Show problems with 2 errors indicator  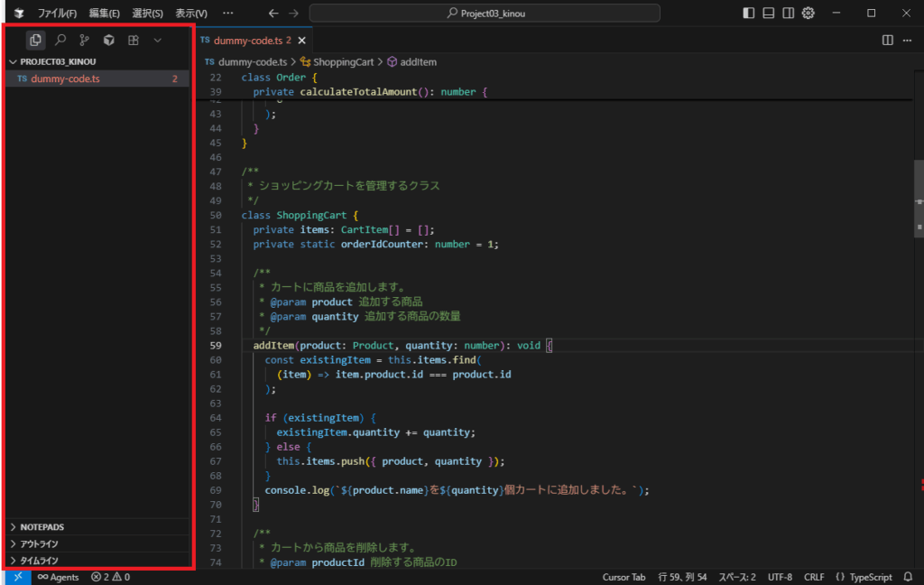tap(110, 577)
